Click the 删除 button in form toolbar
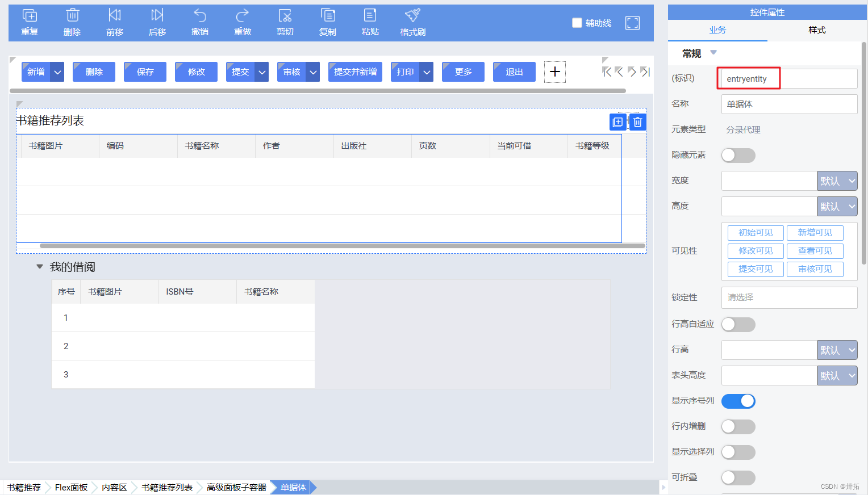Screen dimensions: 868x495 94,72
